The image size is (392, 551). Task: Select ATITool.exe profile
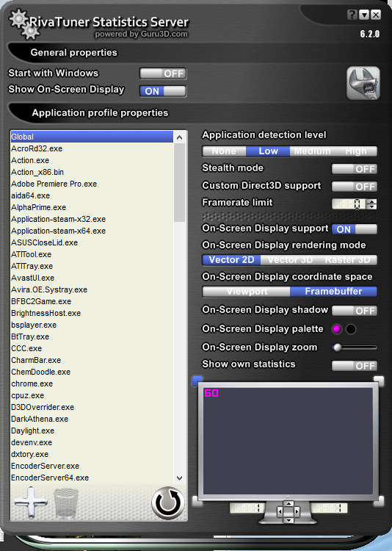pos(92,254)
